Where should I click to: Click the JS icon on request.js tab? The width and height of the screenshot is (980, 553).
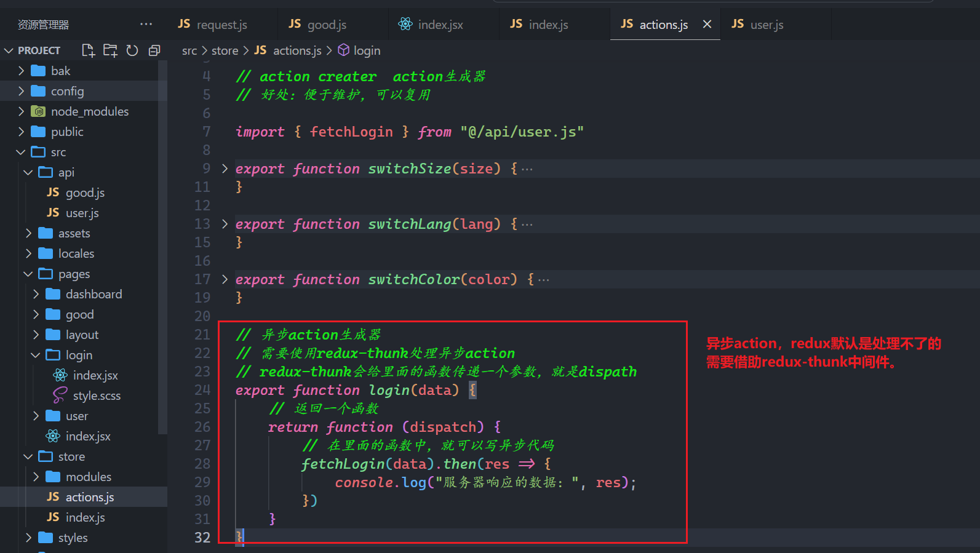click(x=184, y=24)
